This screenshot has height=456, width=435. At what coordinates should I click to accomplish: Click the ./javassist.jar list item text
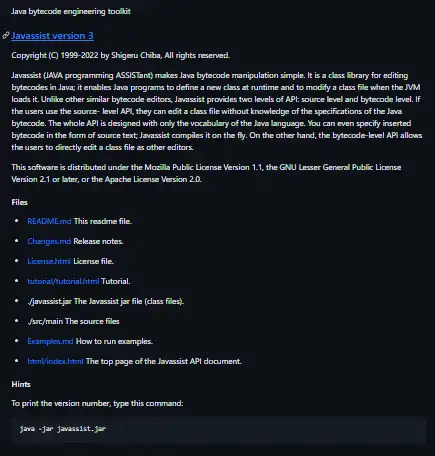tap(106, 301)
